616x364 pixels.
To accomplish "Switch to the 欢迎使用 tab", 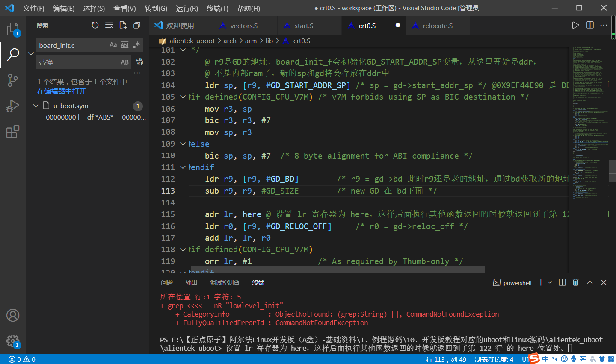I will click(180, 26).
